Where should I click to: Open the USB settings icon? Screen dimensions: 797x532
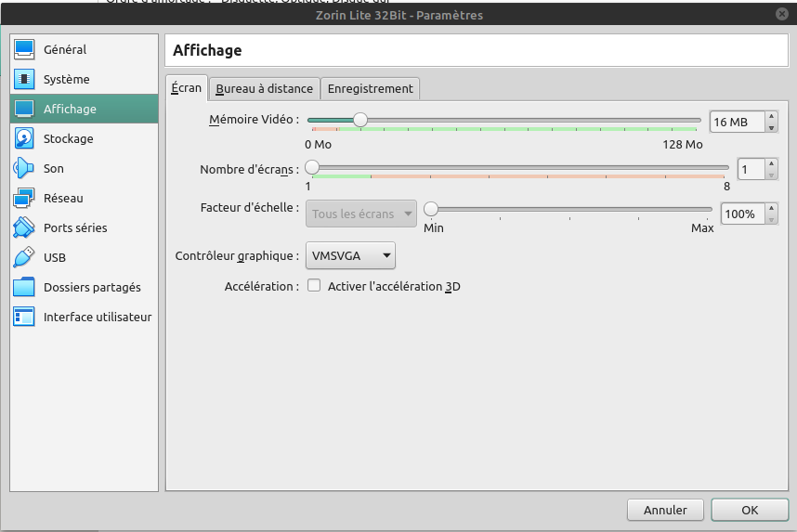(x=24, y=258)
